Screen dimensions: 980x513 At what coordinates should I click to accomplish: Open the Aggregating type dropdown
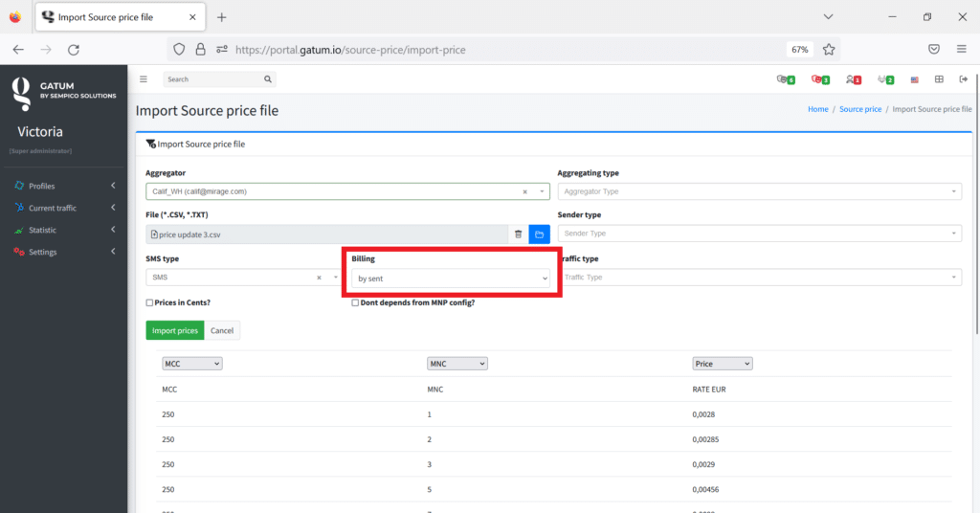(759, 191)
